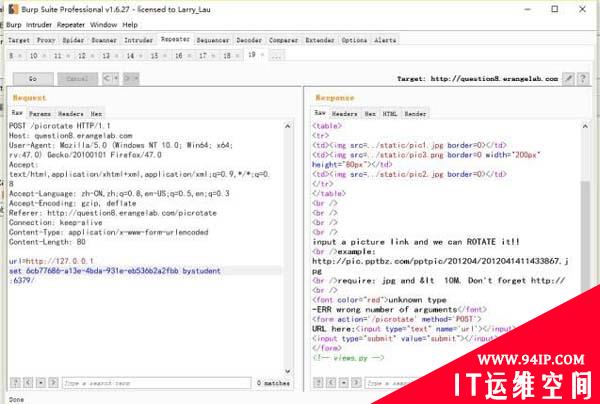Show Request Hex view
This screenshot has width=600, height=404.
(x=96, y=114)
